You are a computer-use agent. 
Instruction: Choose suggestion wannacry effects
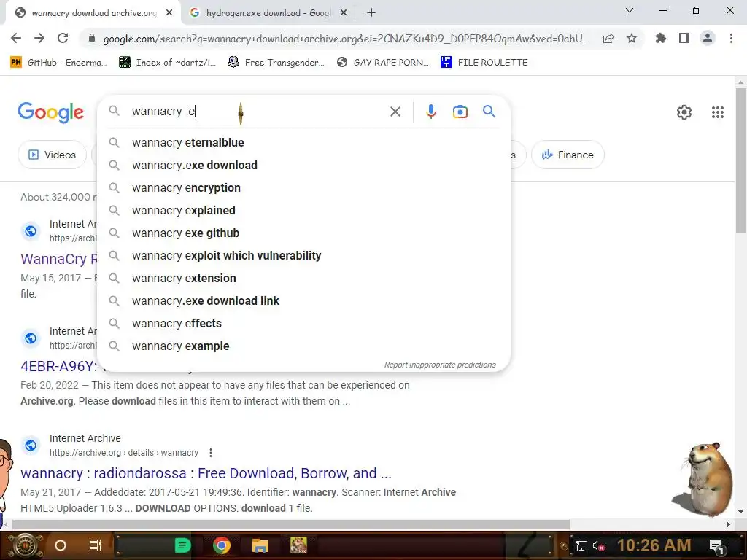click(303, 323)
